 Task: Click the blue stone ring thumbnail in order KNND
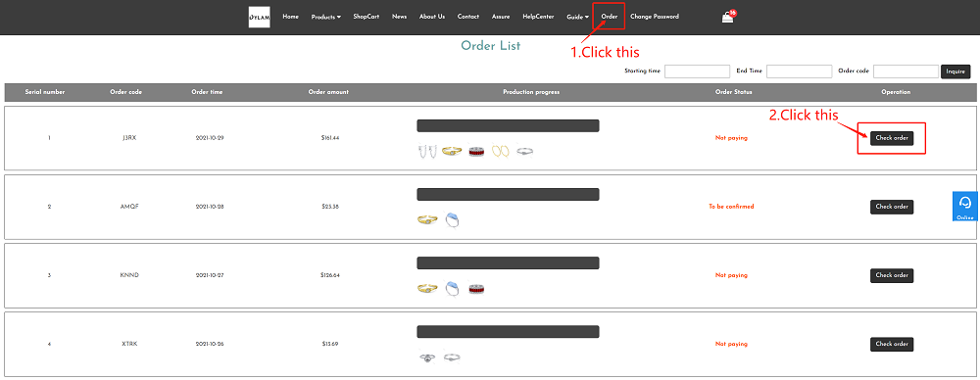click(x=453, y=288)
